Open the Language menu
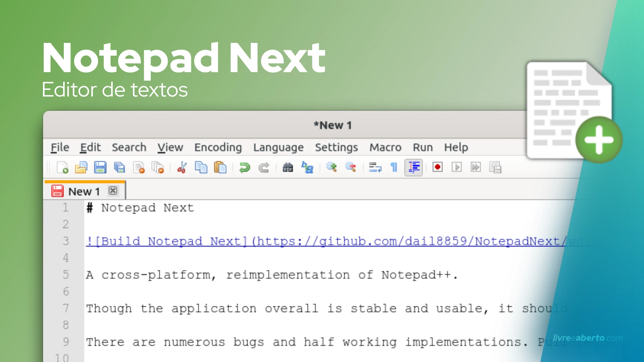 click(278, 147)
